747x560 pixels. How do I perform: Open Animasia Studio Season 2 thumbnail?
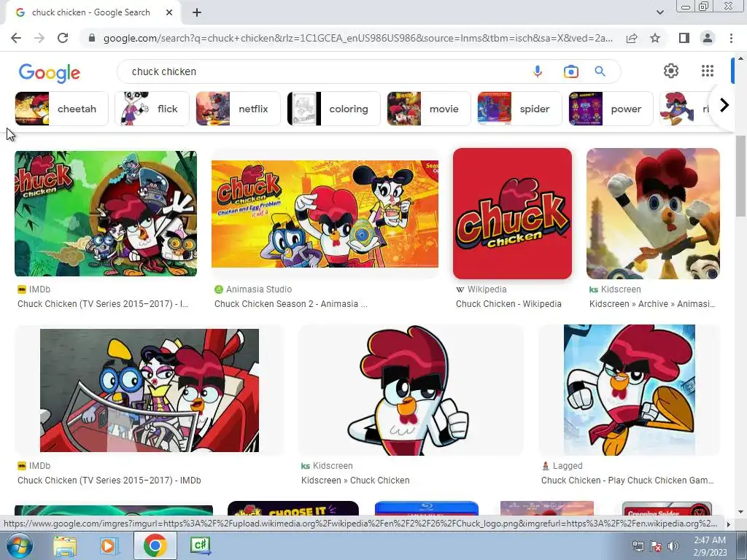[x=325, y=214]
